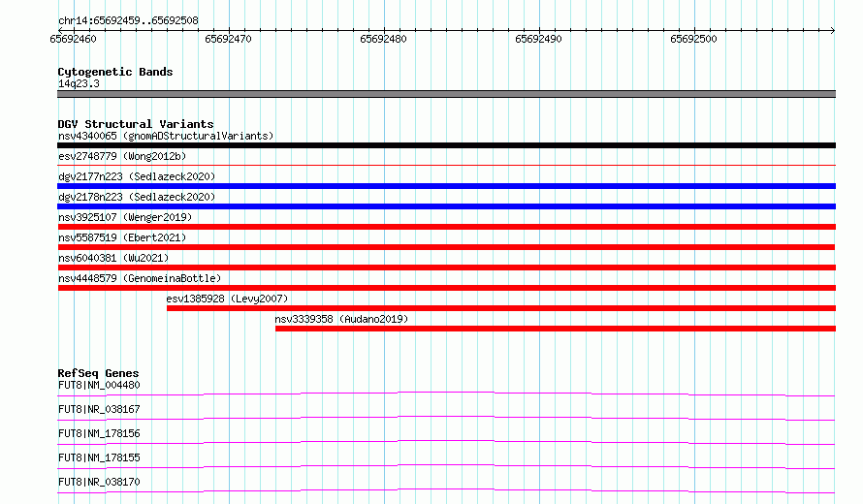Click the magenta FUT8|NM_004480 transcript line

tap(446, 394)
